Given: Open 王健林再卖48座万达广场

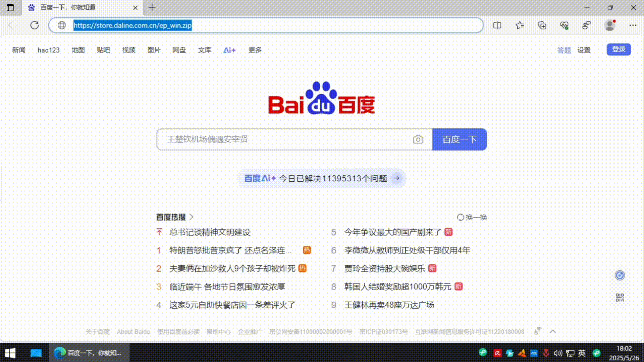Looking at the screenshot, I should pyautogui.click(x=389, y=305).
